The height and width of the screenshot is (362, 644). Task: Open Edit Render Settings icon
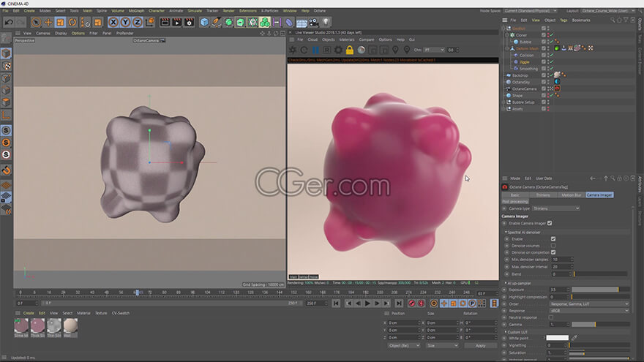pyautogui.click(x=189, y=22)
